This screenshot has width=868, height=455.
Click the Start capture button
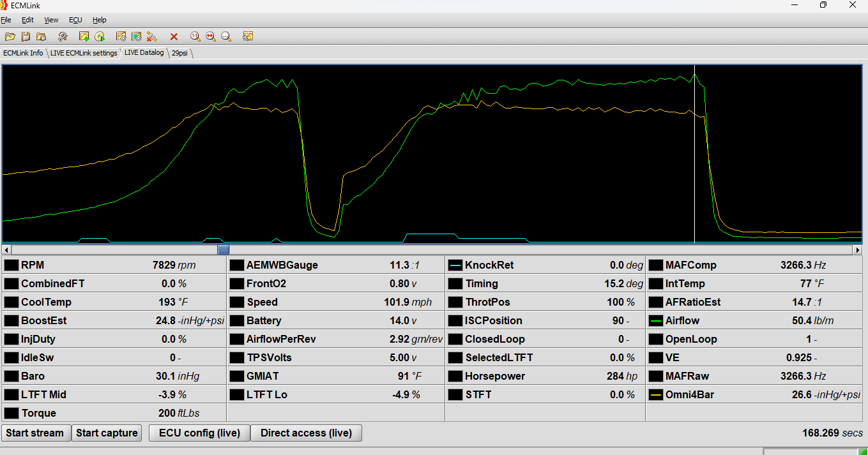coord(107,433)
